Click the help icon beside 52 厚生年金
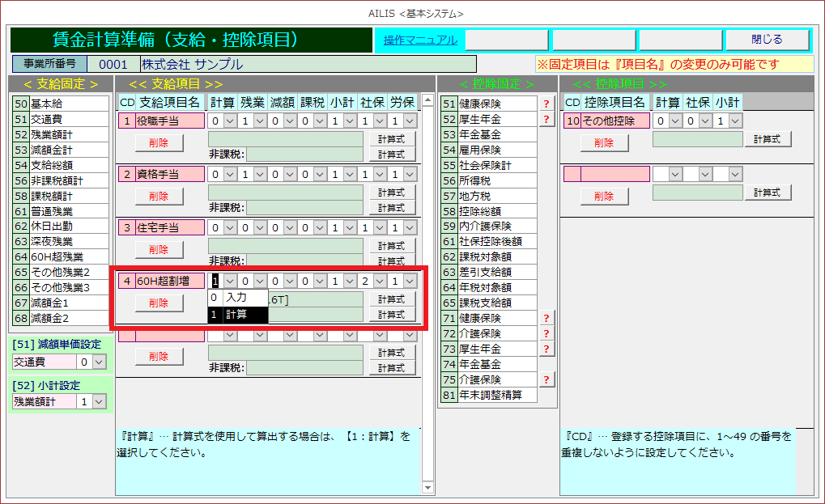This screenshot has width=825, height=504. point(546,119)
